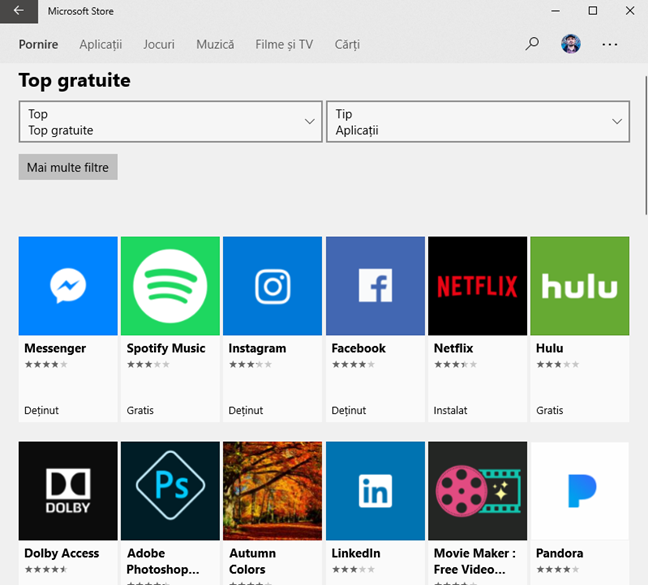Viewport: 648px width, 585px height.
Task: Open the three-dots more menu
Action: [x=610, y=44]
